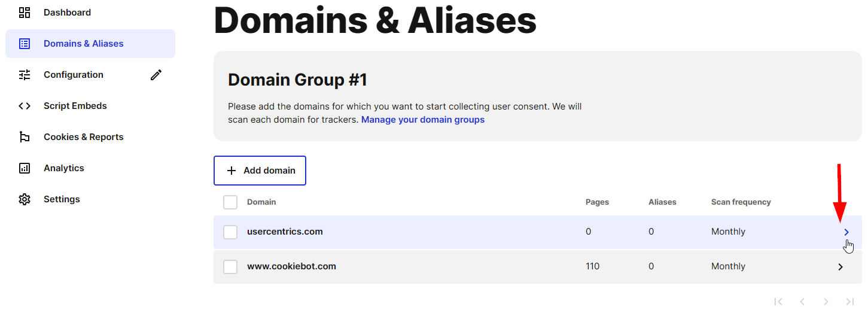
Task: Click the Configuration sliders icon
Action: click(x=25, y=75)
